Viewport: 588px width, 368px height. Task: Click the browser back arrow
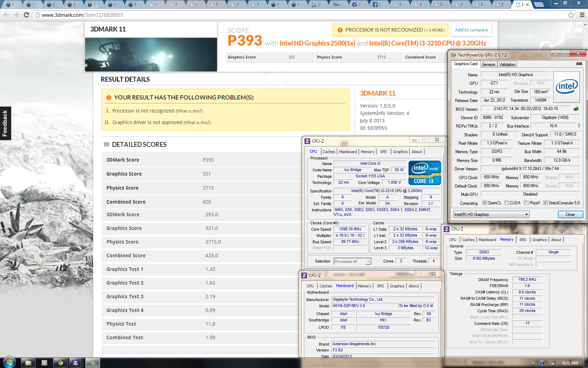coord(6,15)
